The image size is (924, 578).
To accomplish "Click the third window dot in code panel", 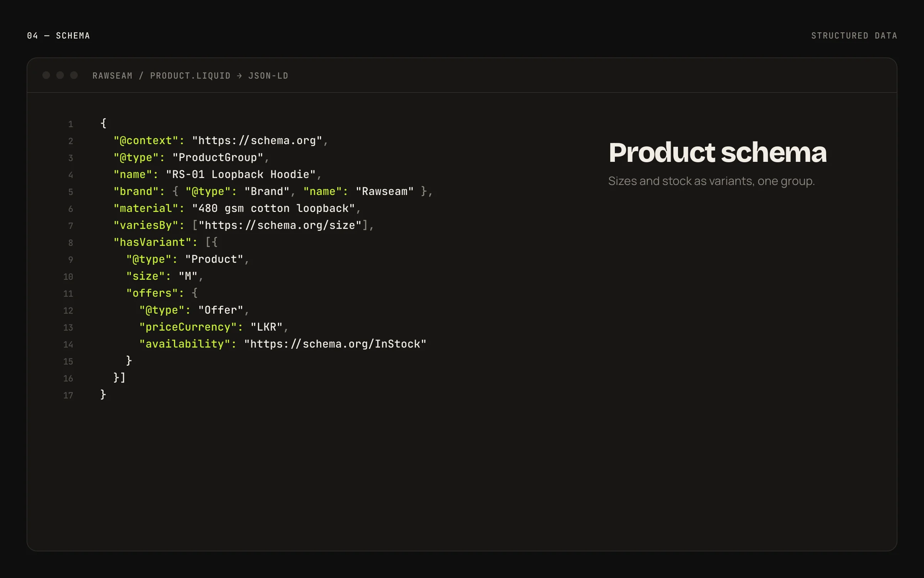I will coord(74,75).
